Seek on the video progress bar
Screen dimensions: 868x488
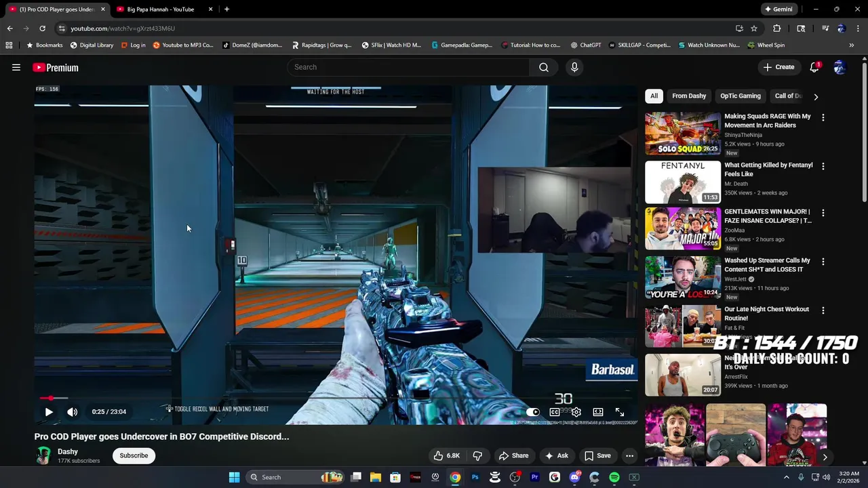(x=336, y=398)
